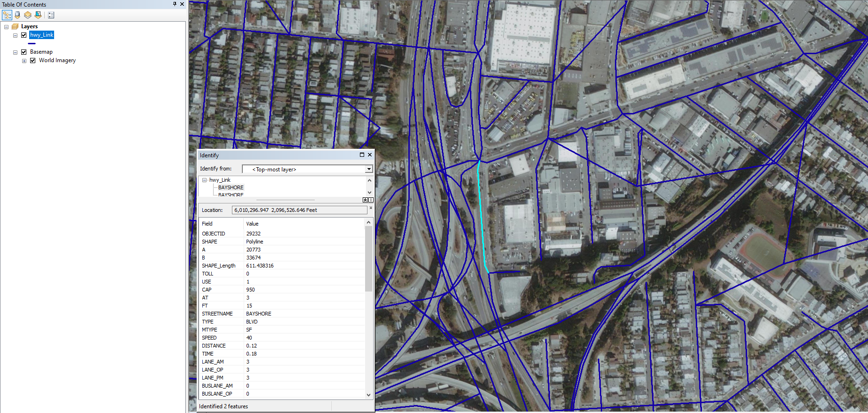The height and width of the screenshot is (413, 868).
Task: Click the attribute table scrollbar thumb
Action: coord(368,259)
